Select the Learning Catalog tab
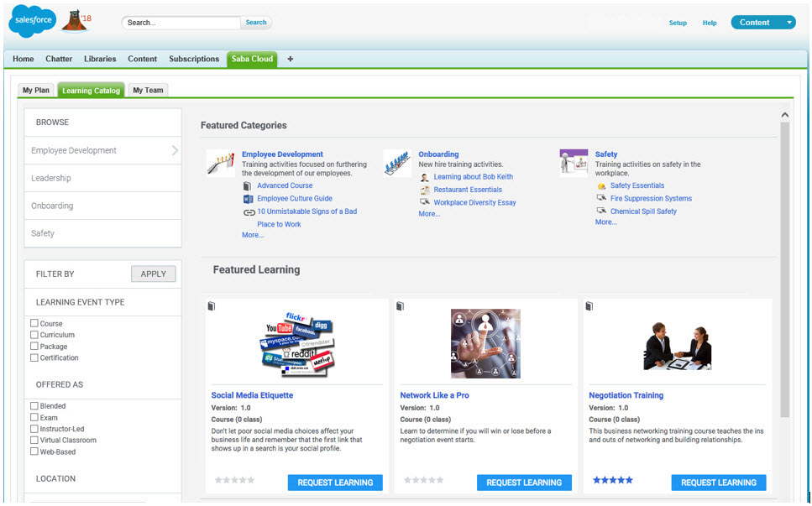812x506 pixels. (x=92, y=90)
